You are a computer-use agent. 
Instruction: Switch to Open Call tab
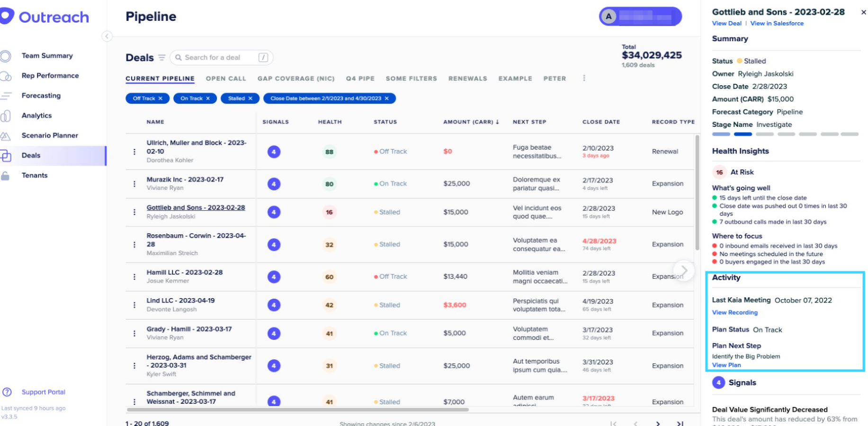click(x=226, y=79)
